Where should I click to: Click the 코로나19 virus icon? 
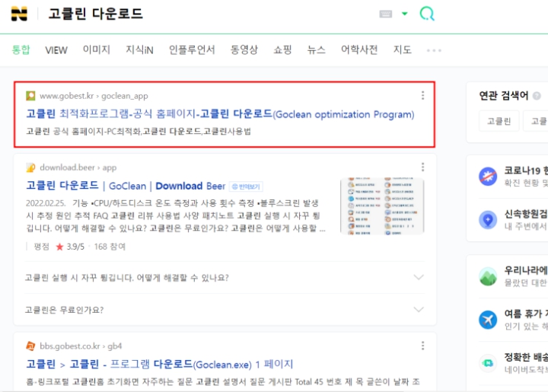point(488,176)
